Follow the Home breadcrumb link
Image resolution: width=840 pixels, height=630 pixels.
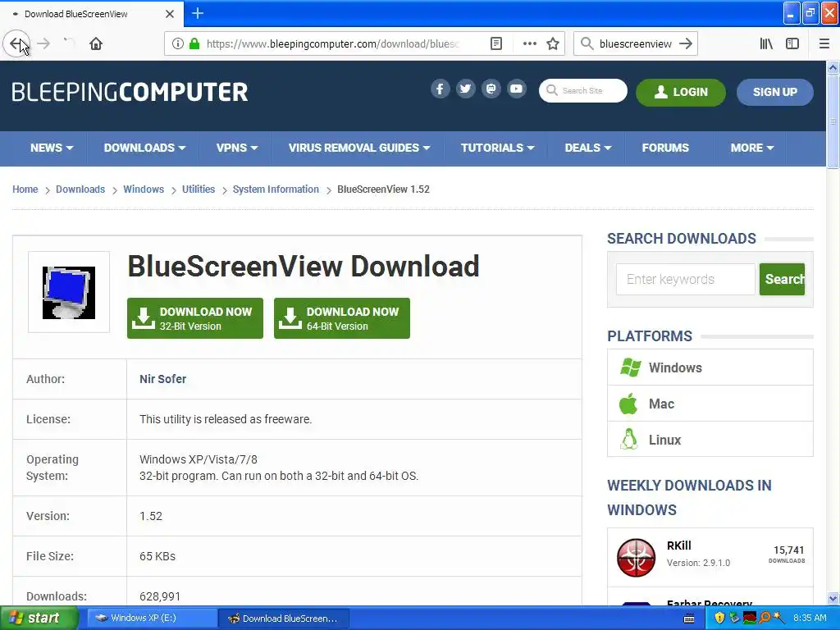[25, 189]
